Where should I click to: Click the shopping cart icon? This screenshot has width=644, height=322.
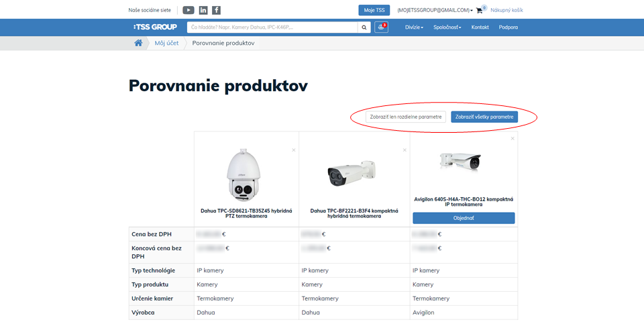(480, 10)
